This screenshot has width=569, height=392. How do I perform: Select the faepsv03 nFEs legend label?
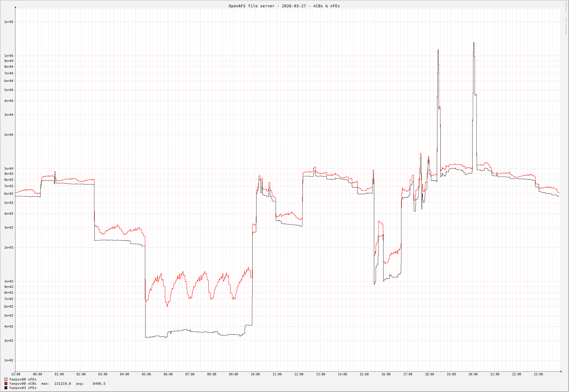(23, 388)
